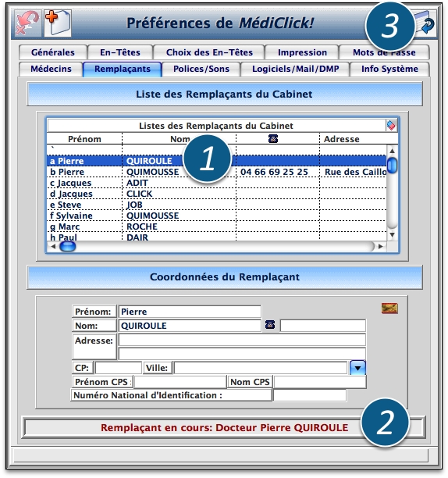Screen dimensions: 448x478
Task: Select the row b Pierre QUIMOUSSE
Action: (216, 172)
